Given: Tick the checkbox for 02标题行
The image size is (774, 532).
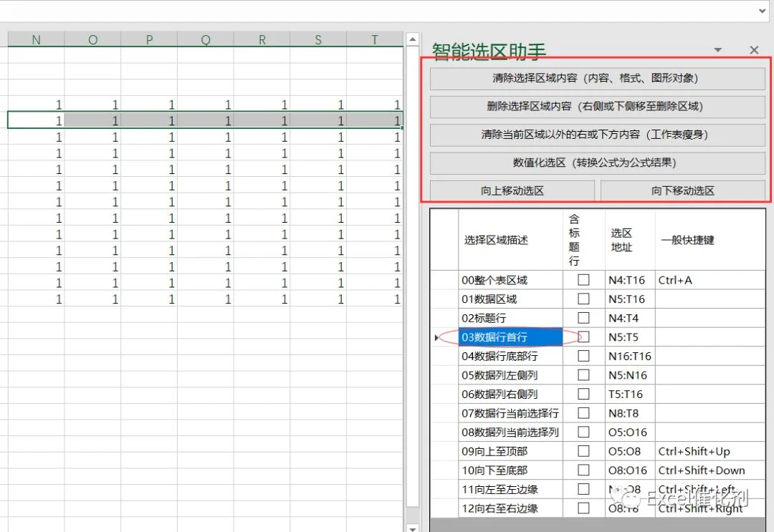Looking at the screenshot, I should (x=583, y=318).
